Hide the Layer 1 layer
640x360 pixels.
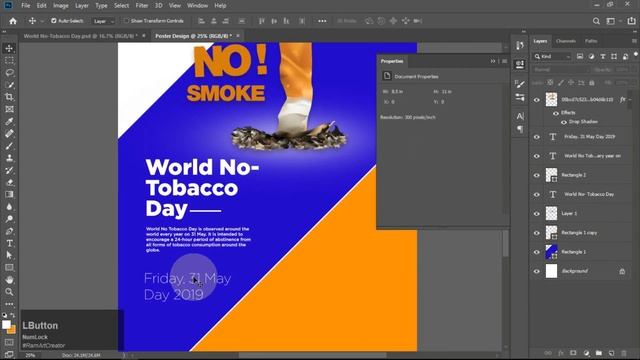coord(537,214)
